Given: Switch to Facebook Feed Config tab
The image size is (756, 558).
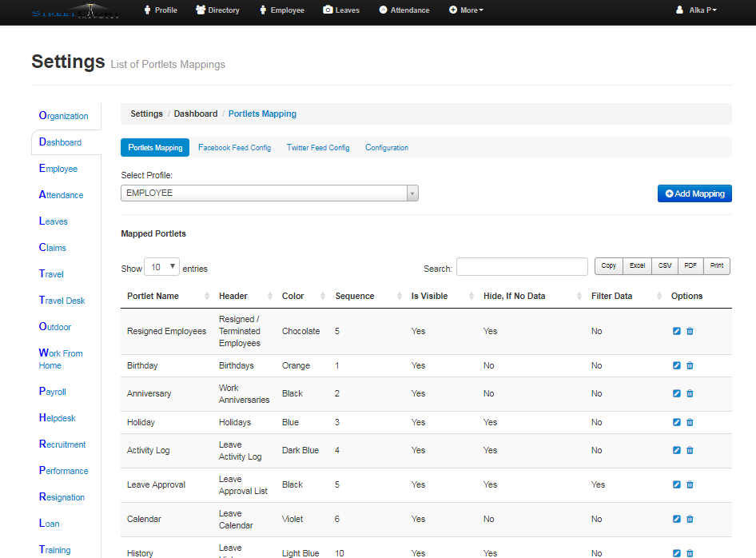Looking at the screenshot, I should (x=234, y=148).
